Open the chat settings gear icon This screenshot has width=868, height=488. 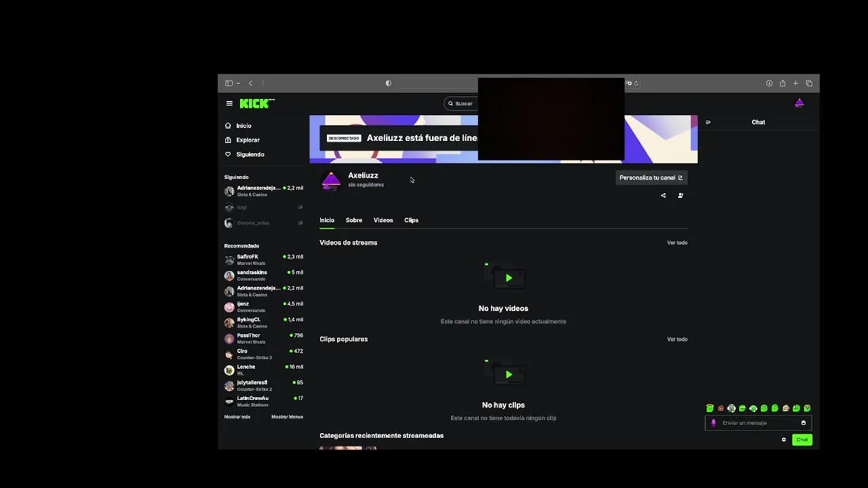click(x=783, y=440)
